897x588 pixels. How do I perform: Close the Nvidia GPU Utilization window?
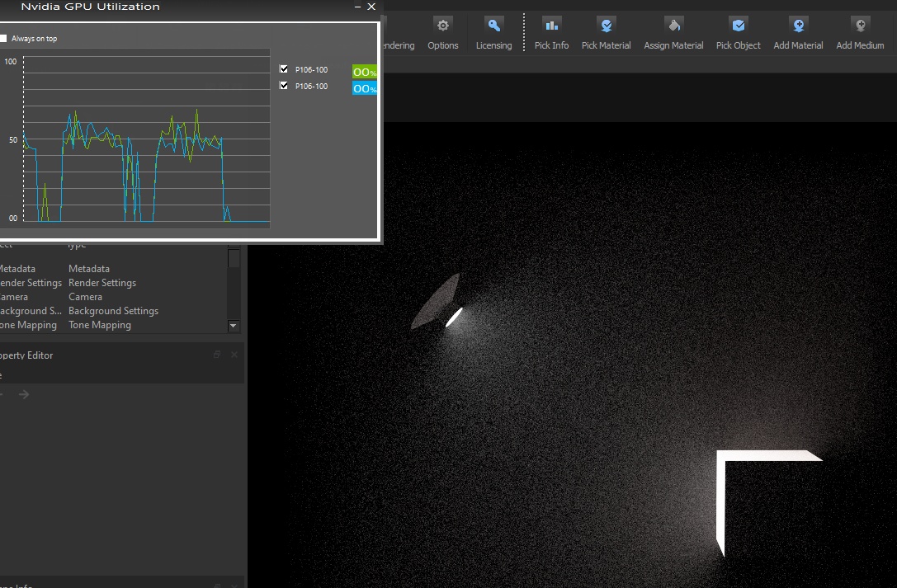point(371,7)
